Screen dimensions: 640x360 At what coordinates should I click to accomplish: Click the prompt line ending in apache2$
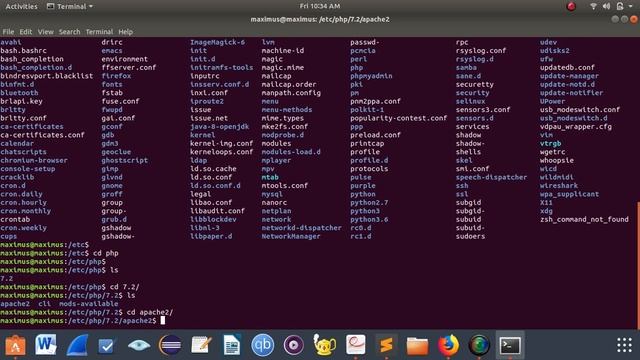coord(82,321)
